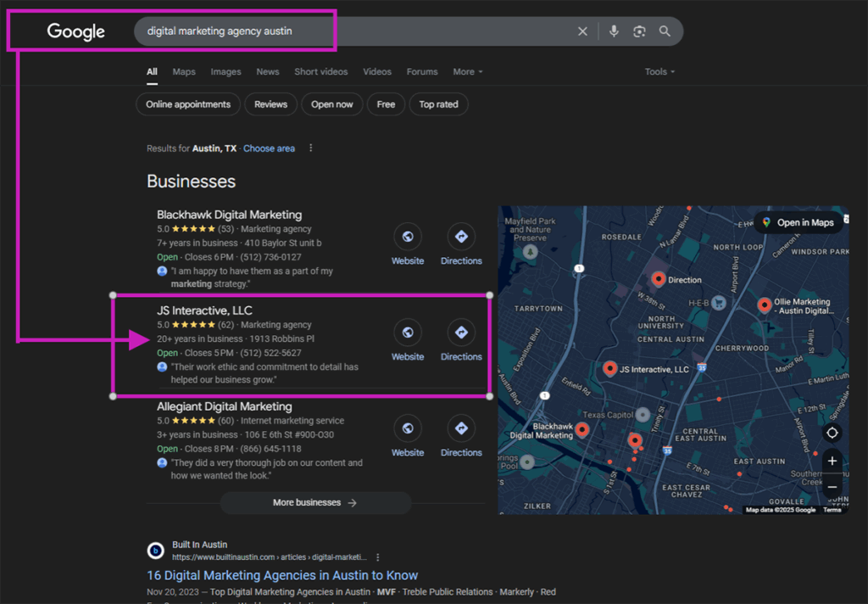Screen dimensions: 868x604
Task: Get directions to JS Interactive, LLC
Action: point(461,333)
